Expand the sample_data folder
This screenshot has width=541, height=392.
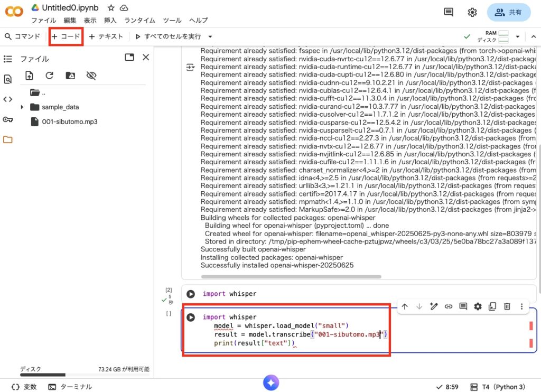pyautogui.click(x=22, y=107)
